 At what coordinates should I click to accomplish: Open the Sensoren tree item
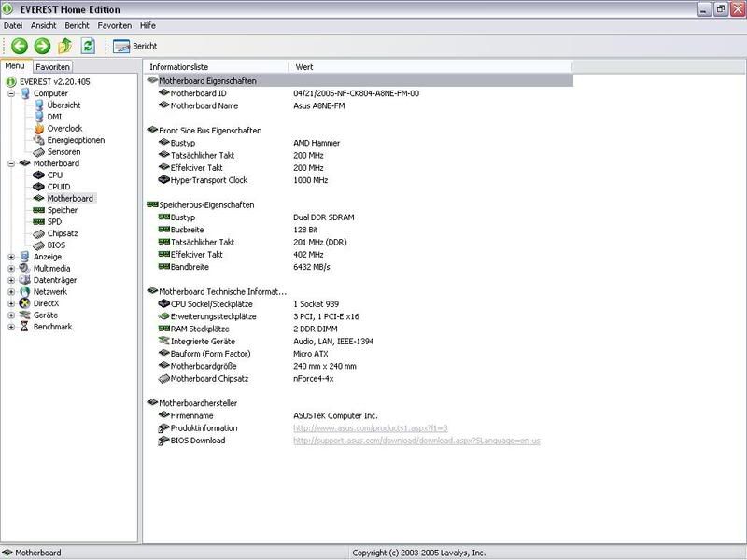click(x=63, y=152)
